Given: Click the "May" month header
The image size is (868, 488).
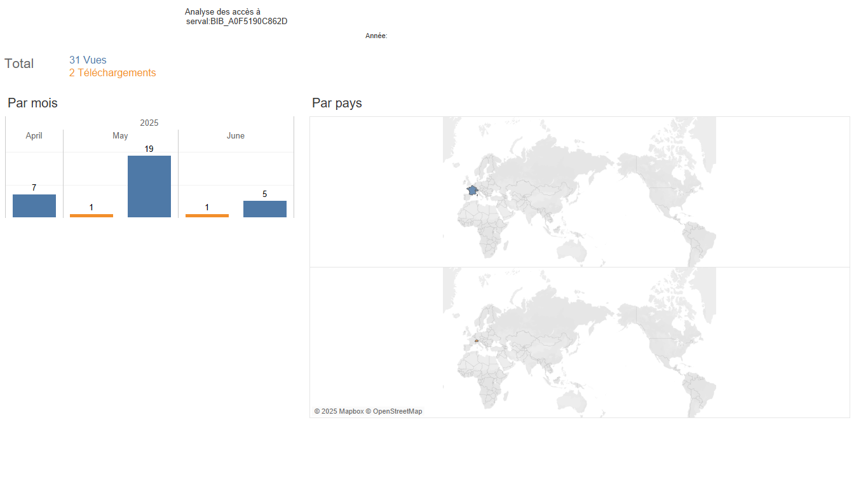Looking at the screenshot, I should (120, 136).
